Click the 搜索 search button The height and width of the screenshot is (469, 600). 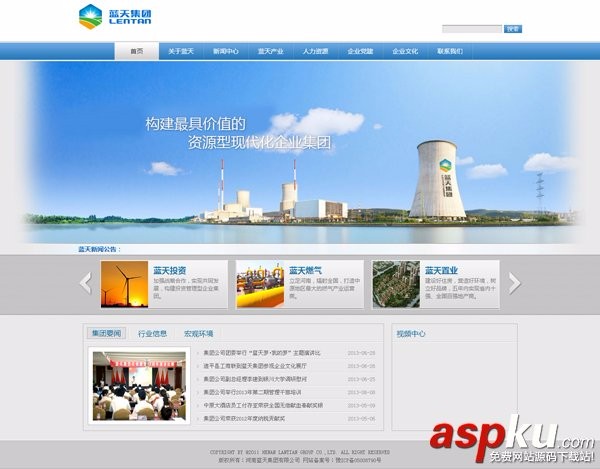pyautogui.click(x=513, y=29)
